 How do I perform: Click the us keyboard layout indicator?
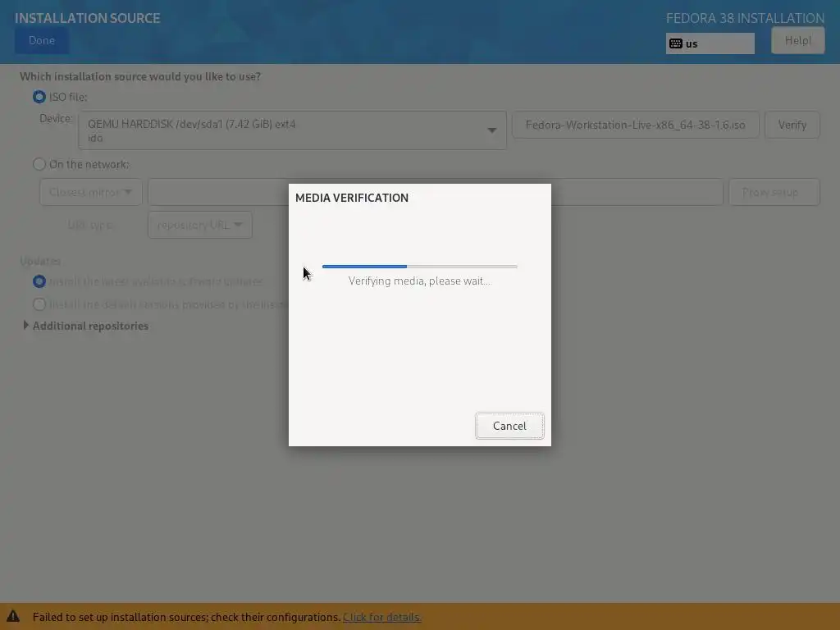[x=710, y=43]
